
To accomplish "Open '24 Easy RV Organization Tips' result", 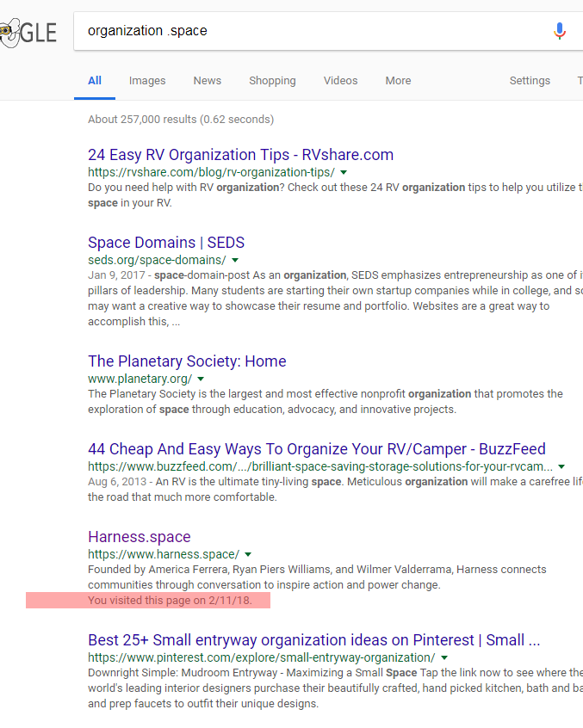I will (240, 155).
